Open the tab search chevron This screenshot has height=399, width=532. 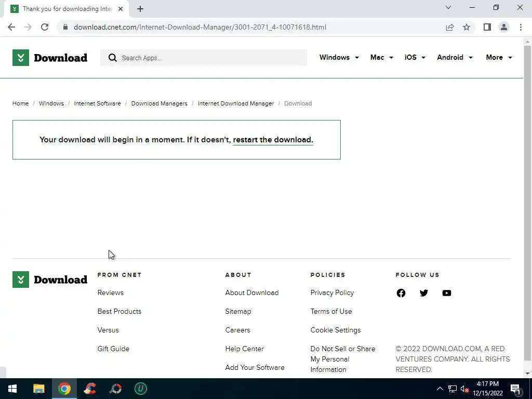coord(448,7)
